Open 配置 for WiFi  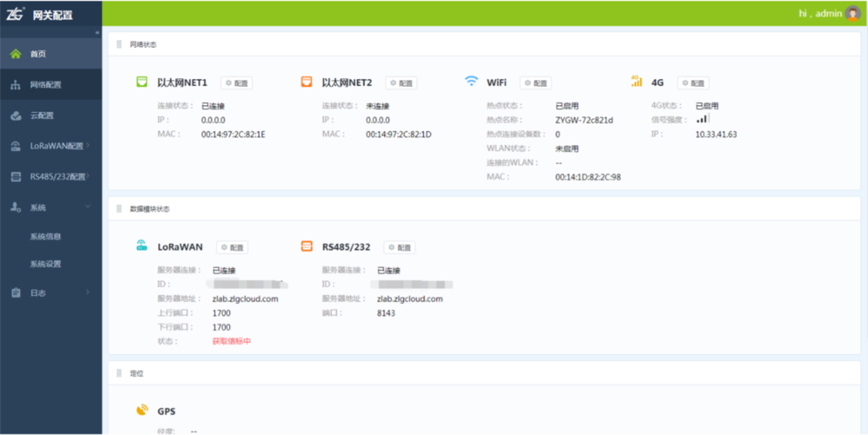[535, 83]
